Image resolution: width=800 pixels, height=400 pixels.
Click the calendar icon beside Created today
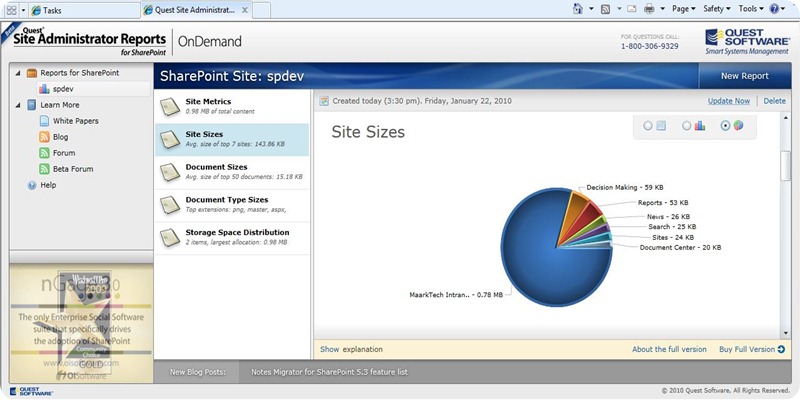(324, 101)
